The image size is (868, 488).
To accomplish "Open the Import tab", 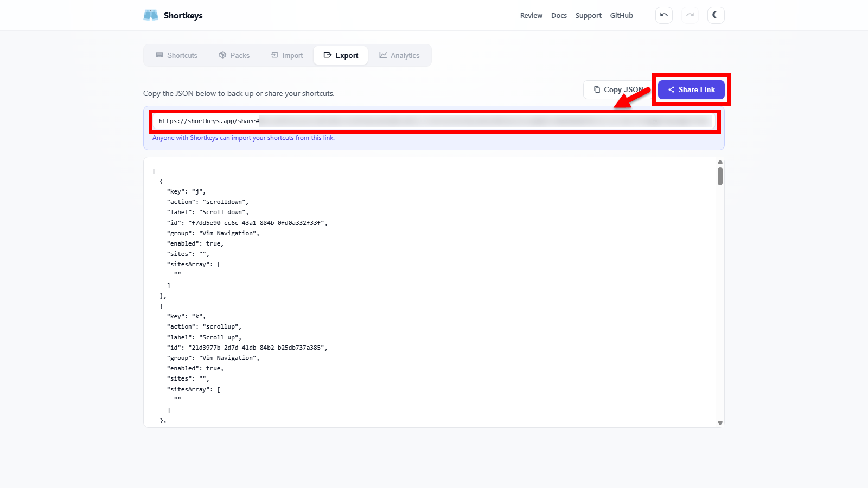I will coord(287,55).
